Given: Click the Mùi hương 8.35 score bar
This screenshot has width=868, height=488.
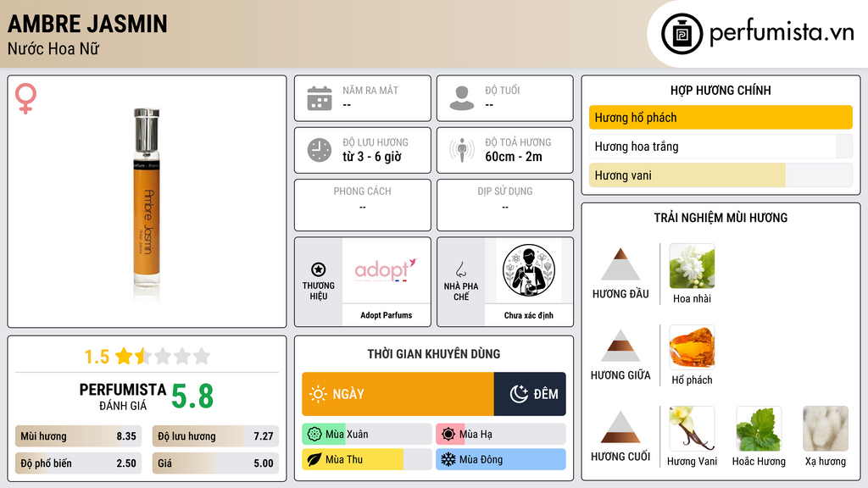Looking at the screenshot, I should tap(78, 436).
